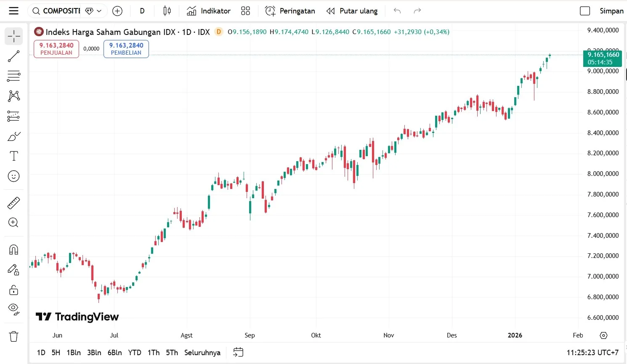Open the emoji sticker tool
This screenshot has height=364, width=627.
[14, 176]
